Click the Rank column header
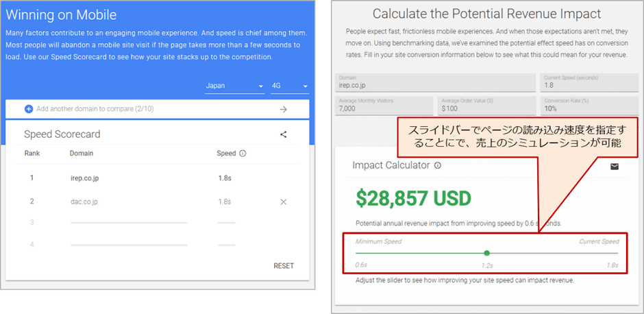The height and width of the screenshot is (314, 644). pyautogui.click(x=32, y=154)
